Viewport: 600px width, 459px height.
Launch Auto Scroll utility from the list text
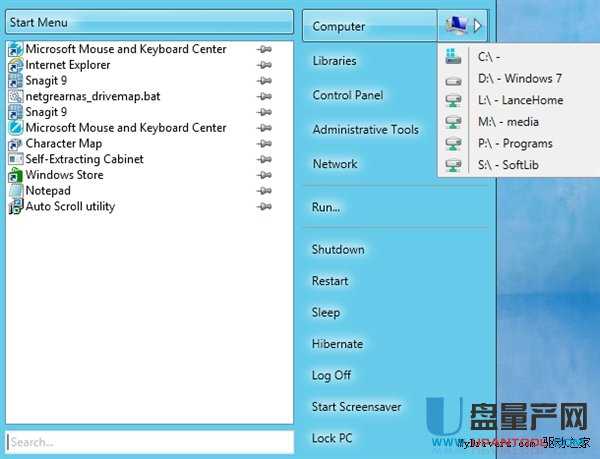click(x=70, y=207)
